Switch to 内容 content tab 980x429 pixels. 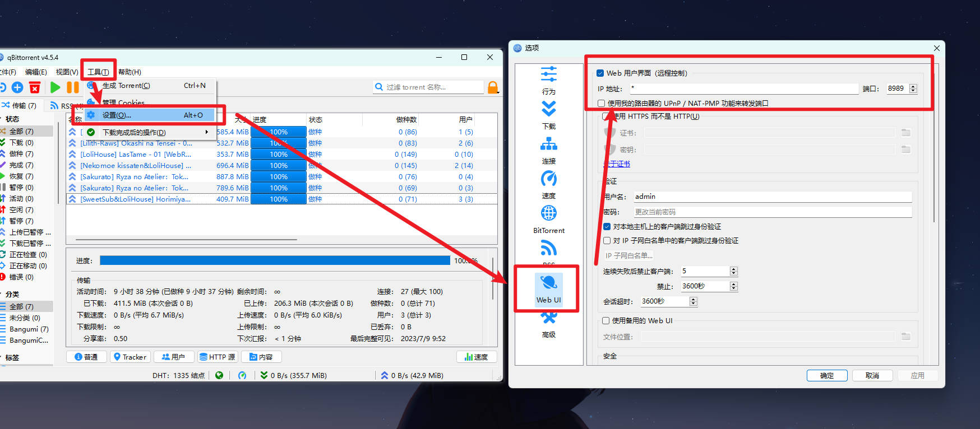coord(261,357)
